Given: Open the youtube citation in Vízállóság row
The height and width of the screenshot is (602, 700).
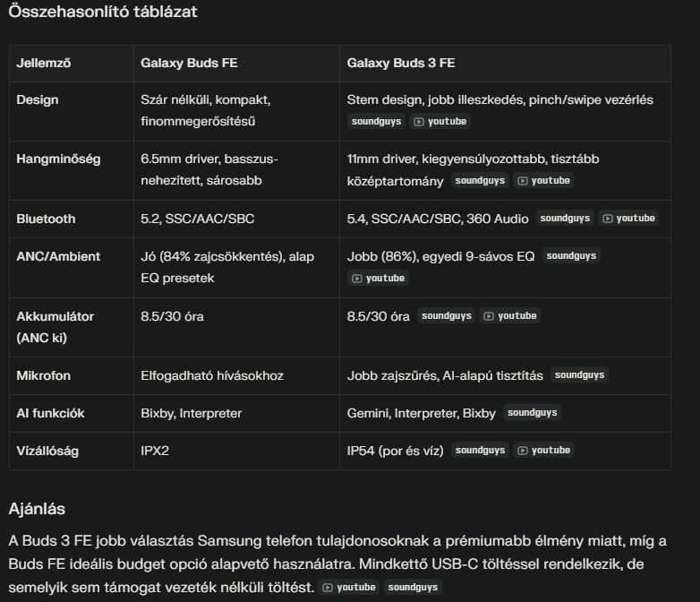Looking at the screenshot, I should pyautogui.click(x=543, y=450).
